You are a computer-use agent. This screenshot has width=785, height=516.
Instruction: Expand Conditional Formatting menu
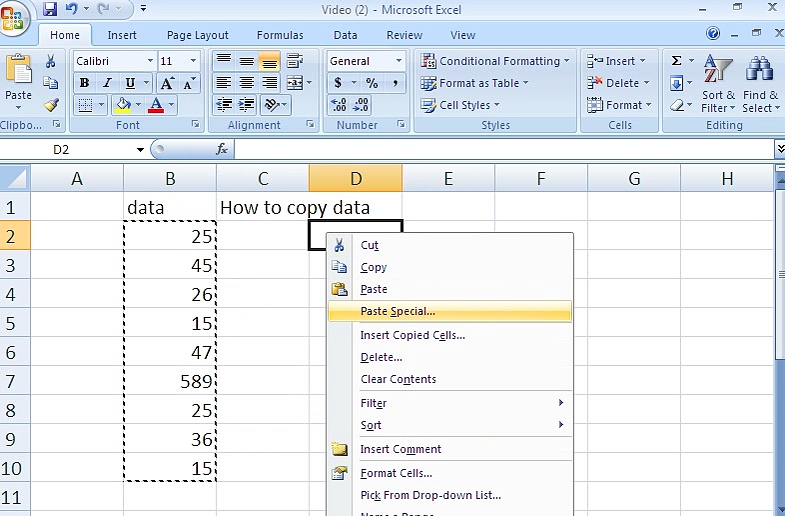pyautogui.click(x=495, y=61)
